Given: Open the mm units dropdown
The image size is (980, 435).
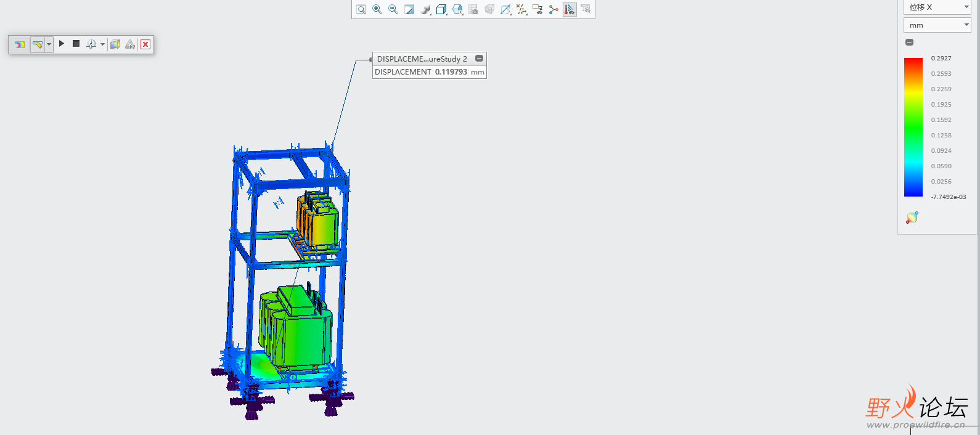Looking at the screenshot, I should pyautogui.click(x=937, y=25).
